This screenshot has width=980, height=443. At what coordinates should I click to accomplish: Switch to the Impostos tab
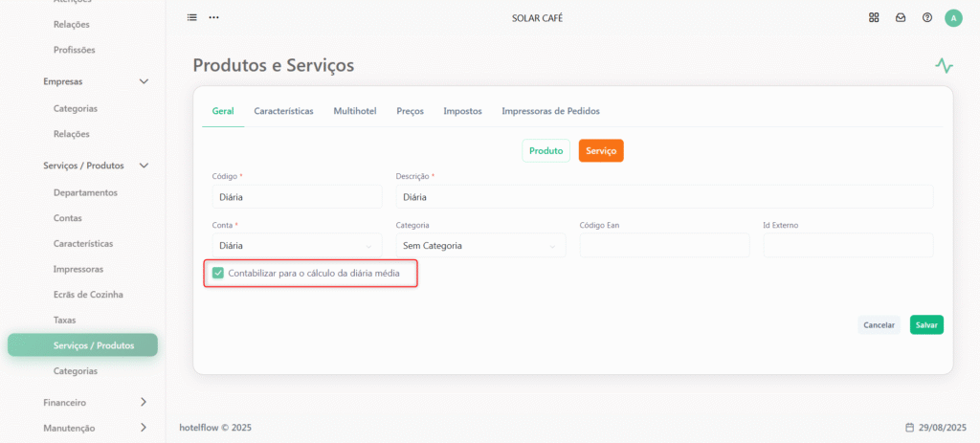tap(462, 111)
